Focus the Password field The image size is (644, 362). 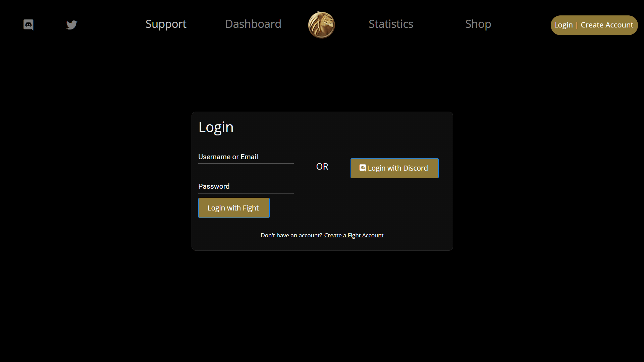246,186
